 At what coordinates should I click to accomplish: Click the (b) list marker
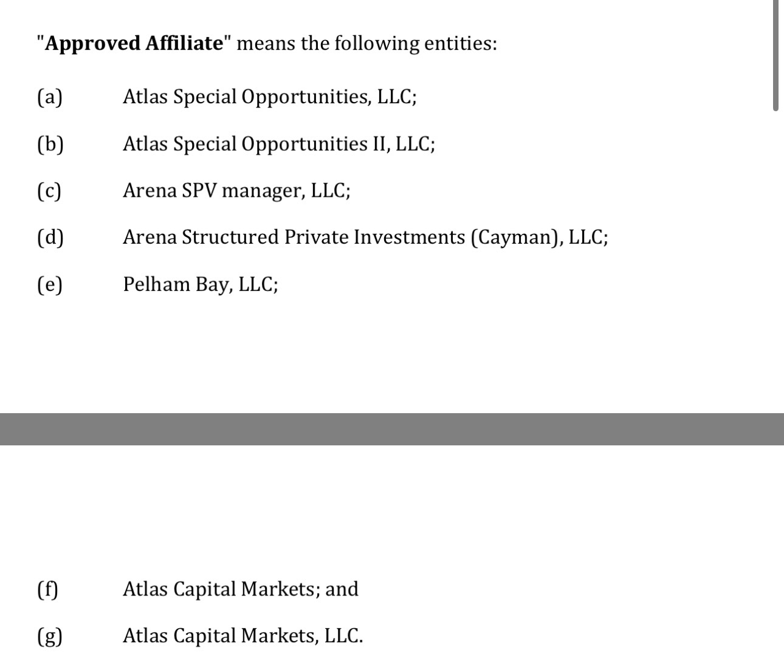pyautogui.click(x=50, y=144)
